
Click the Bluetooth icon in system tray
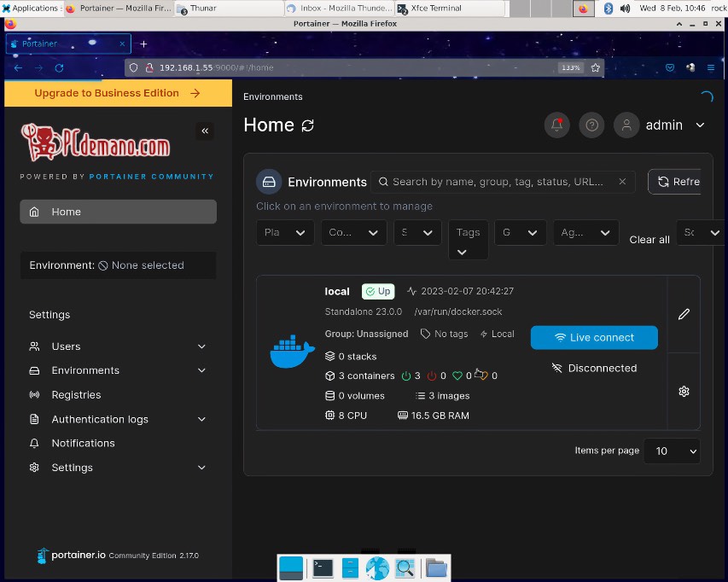coord(609,9)
